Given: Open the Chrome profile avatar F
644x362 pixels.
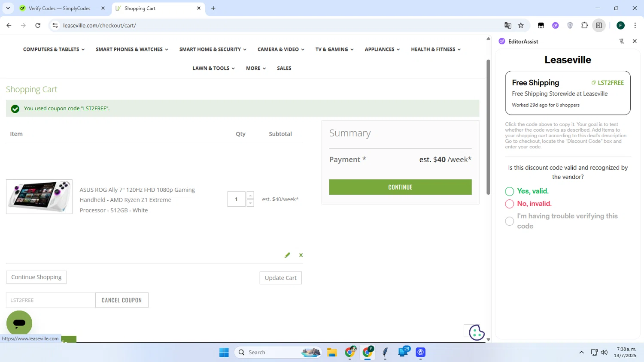Looking at the screenshot, I should click(620, 25).
